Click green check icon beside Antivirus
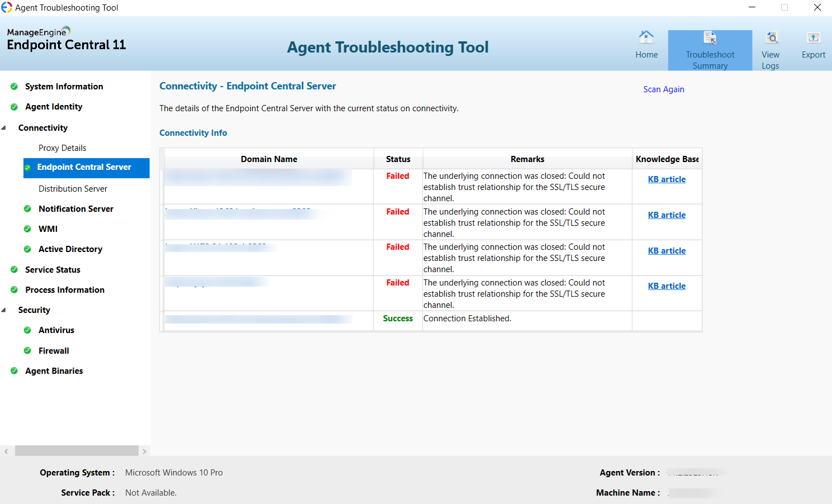The image size is (832, 504). tap(27, 330)
